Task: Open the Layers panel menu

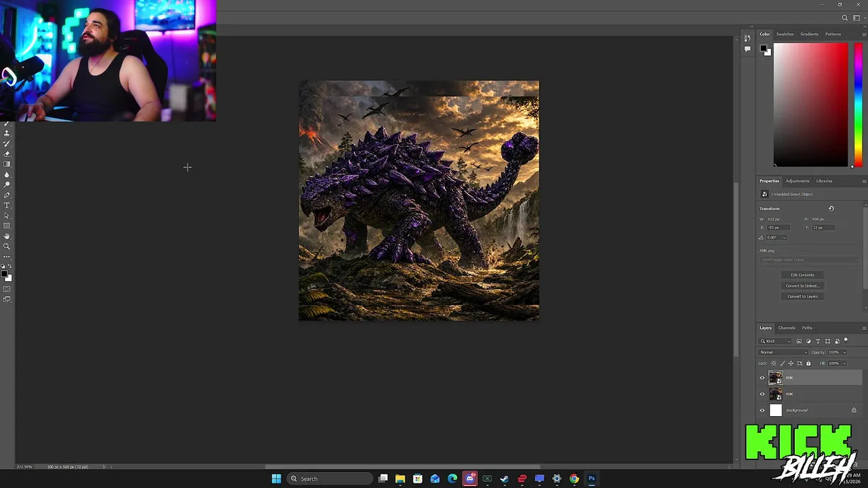Action: [x=864, y=328]
